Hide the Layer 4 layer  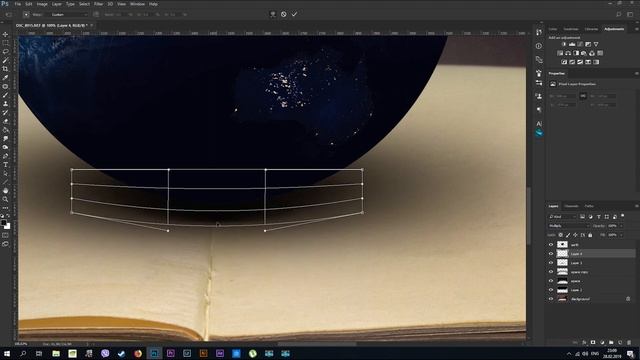551,254
